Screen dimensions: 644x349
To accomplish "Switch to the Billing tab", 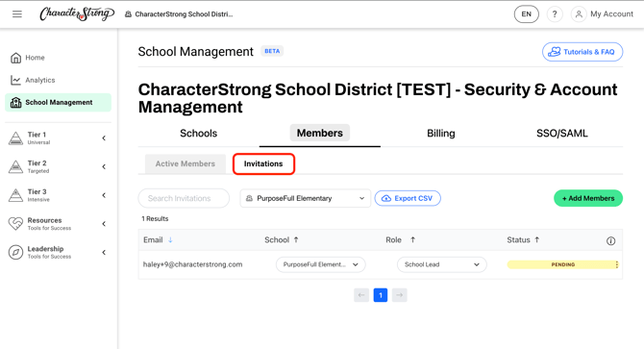I will 440,134.
